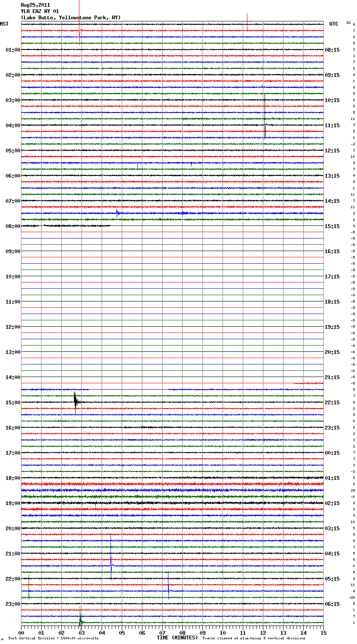The width and height of the screenshot is (357, 644).
Task: Click the DC column header label
Action: click(349, 23)
